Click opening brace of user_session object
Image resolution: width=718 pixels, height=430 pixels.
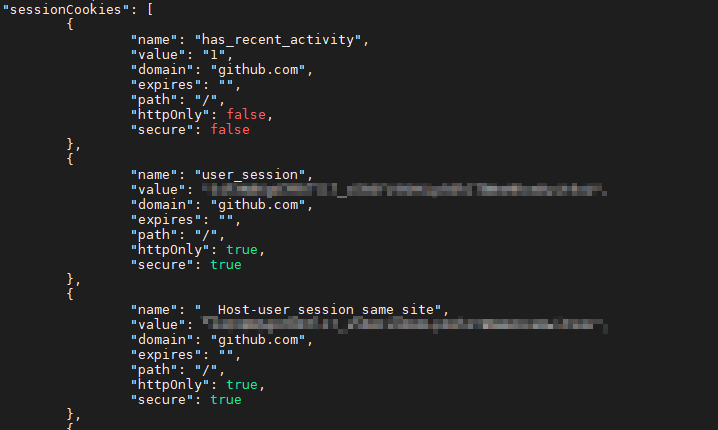point(70,159)
